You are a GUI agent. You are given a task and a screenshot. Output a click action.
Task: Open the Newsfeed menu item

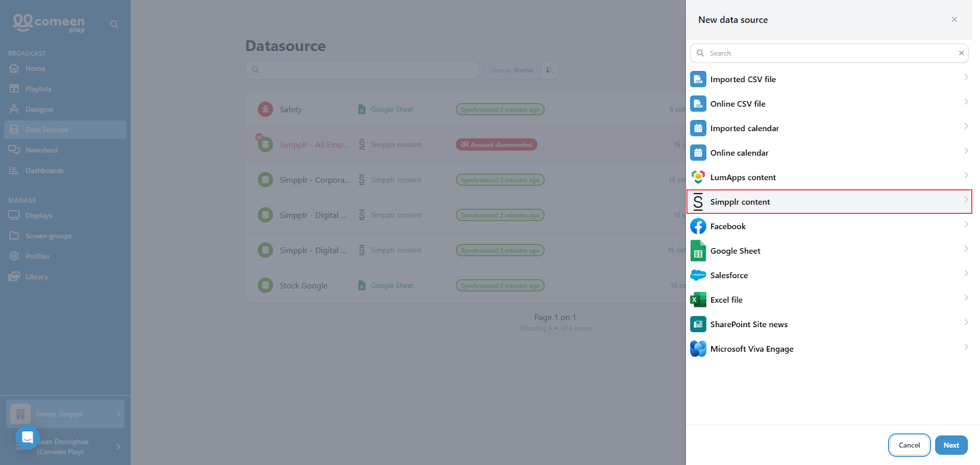click(x=65, y=150)
